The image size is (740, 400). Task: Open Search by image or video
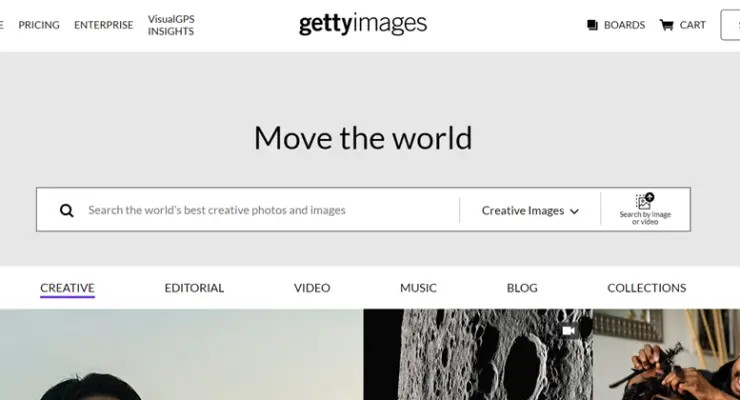tap(645, 209)
